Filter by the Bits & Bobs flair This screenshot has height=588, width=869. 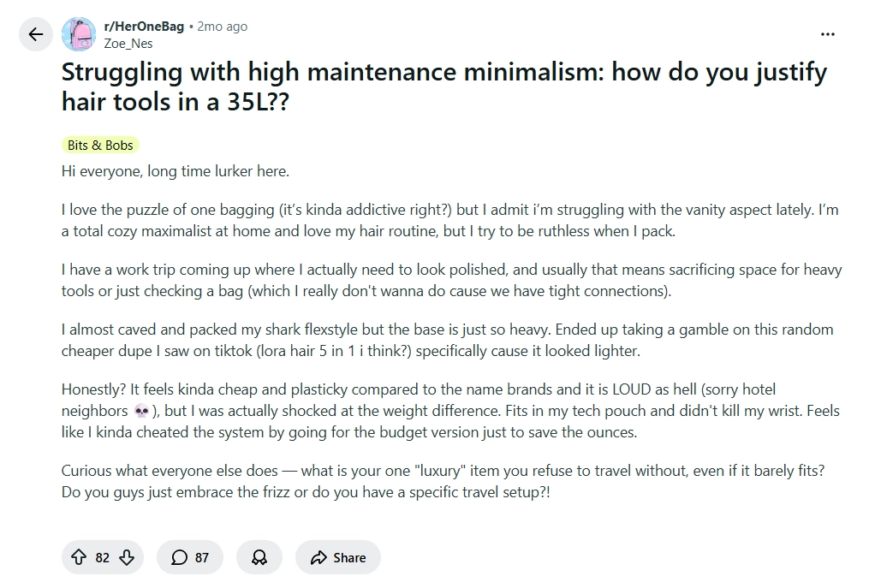pyautogui.click(x=100, y=146)
